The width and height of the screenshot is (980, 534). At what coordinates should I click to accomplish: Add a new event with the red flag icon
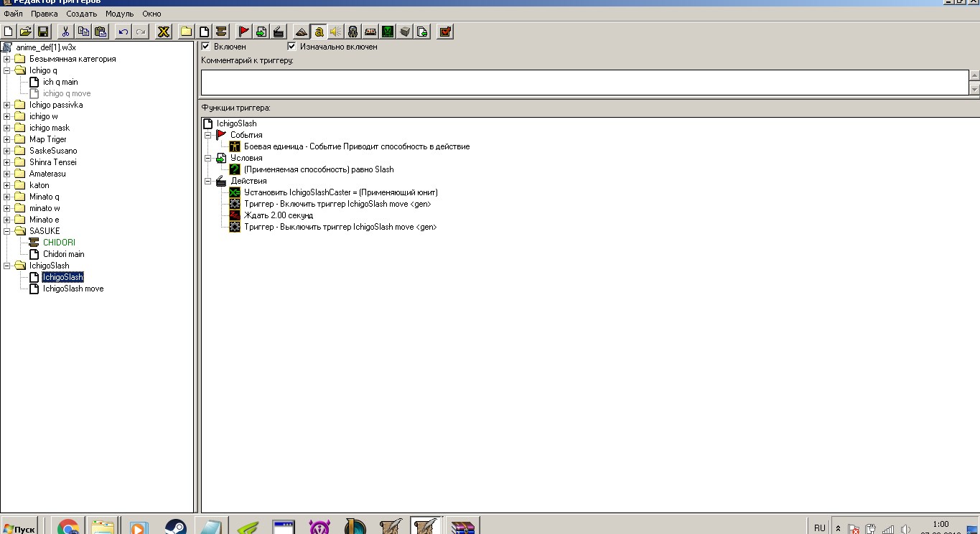pos(244,32)
